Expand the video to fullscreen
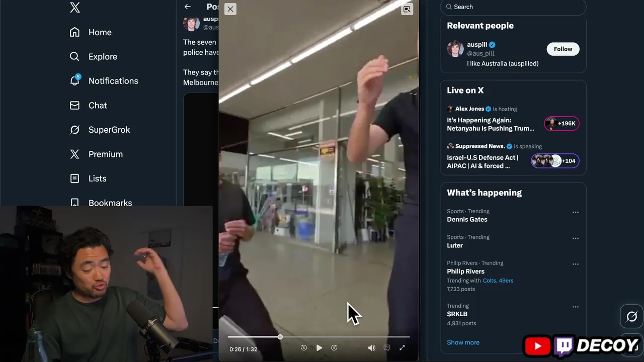This screenshot has width=644, height=362. (402, 347)
